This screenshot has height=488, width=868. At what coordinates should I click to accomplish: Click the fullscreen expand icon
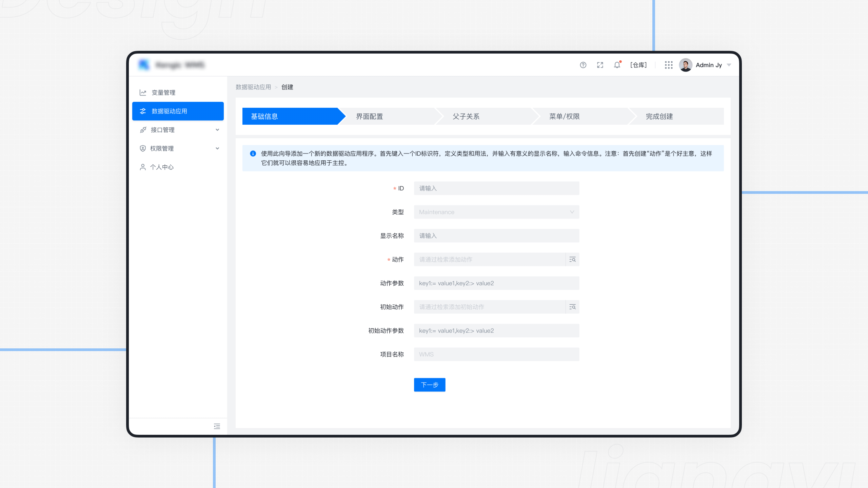click(600, 65)
